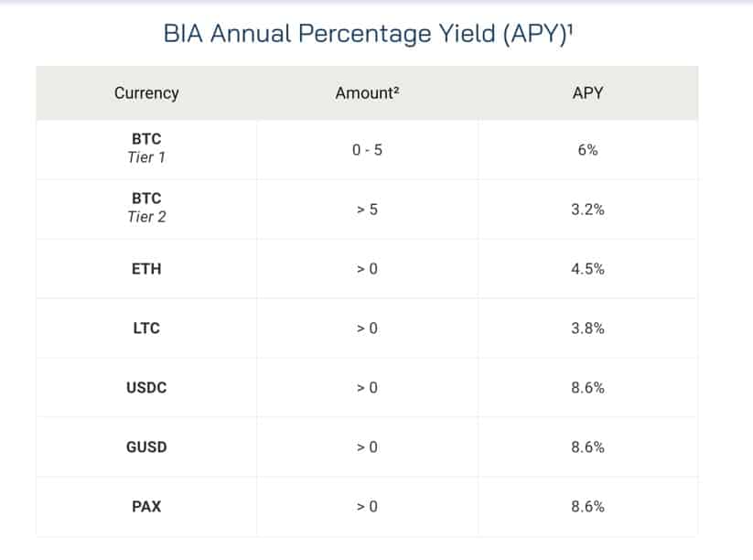The image size is (753, 560).
Task: Select the 6% APY value
Action: point(587,150)
